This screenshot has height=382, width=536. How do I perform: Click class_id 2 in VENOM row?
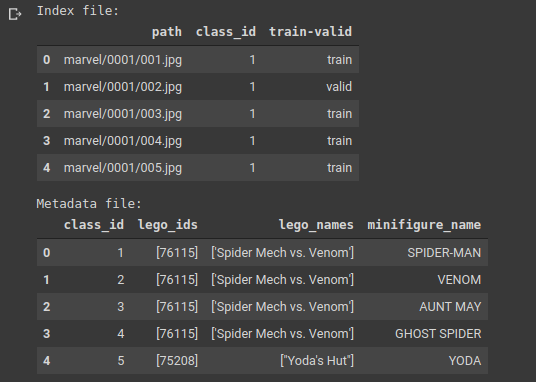[x=121, y=280]
